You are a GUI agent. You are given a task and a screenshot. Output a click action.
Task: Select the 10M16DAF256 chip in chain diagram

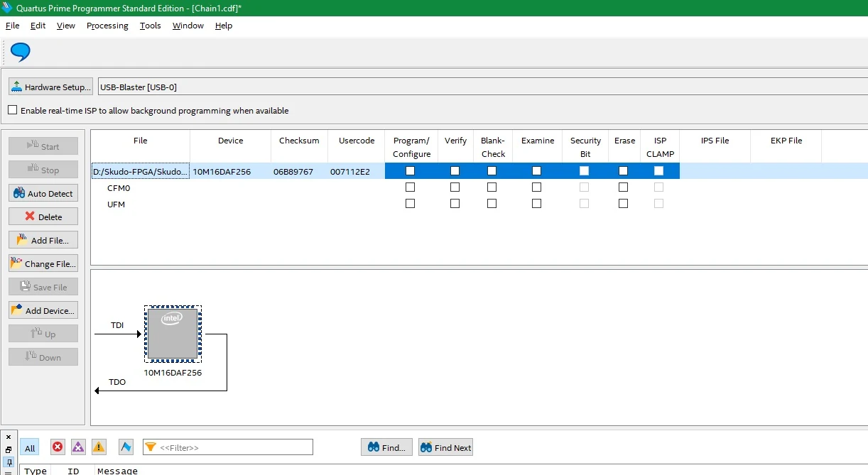(173, 334)
